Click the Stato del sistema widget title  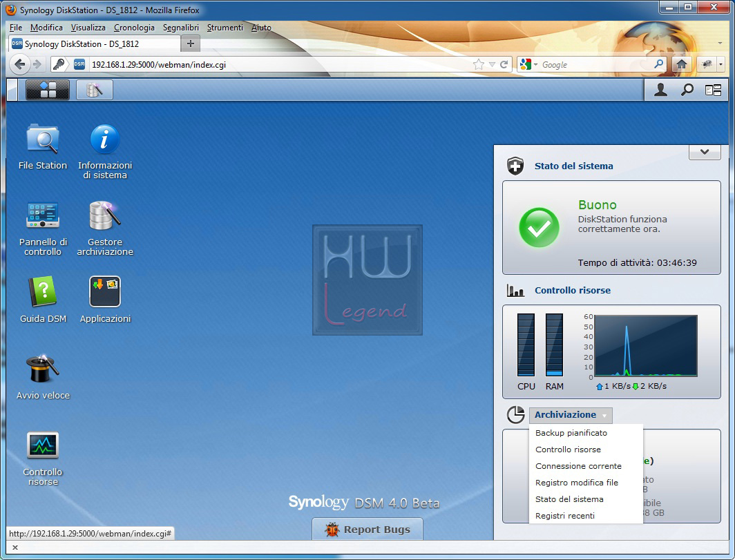(x=574, y=166)
